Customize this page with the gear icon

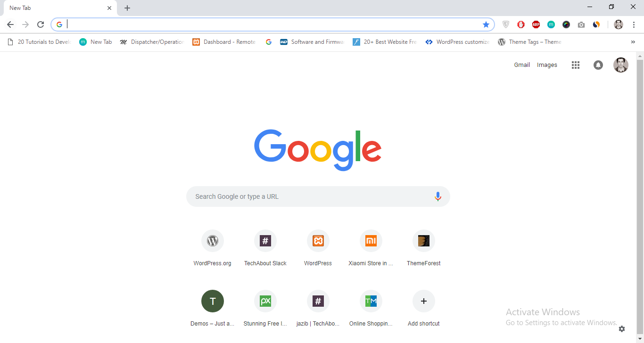tap(622, 329)
